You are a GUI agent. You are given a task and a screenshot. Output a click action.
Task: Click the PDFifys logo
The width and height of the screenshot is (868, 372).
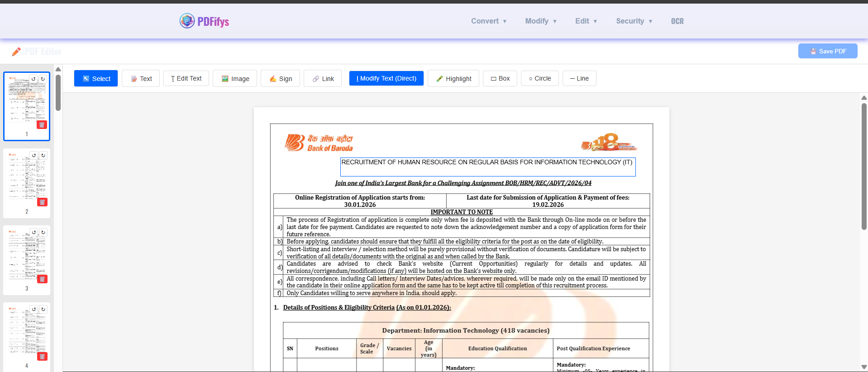point(204,21)
